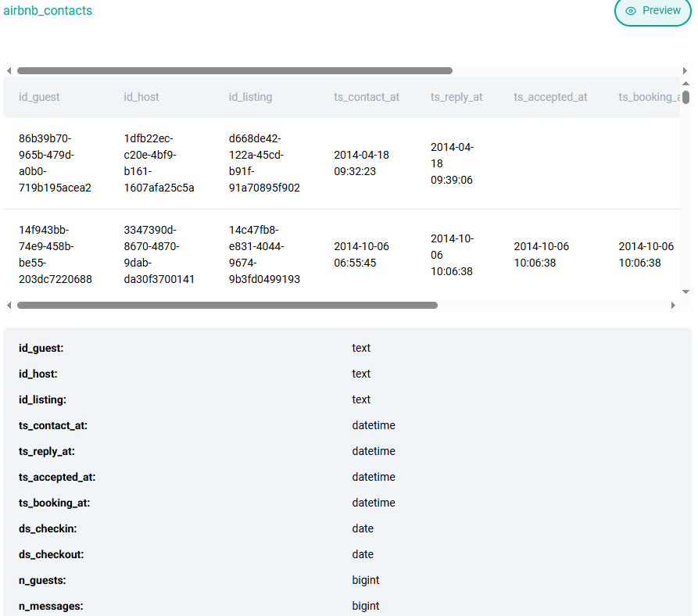
Task: Click the bottom horizontal scrollbar thumb
Action: click(x=227, y=306)
